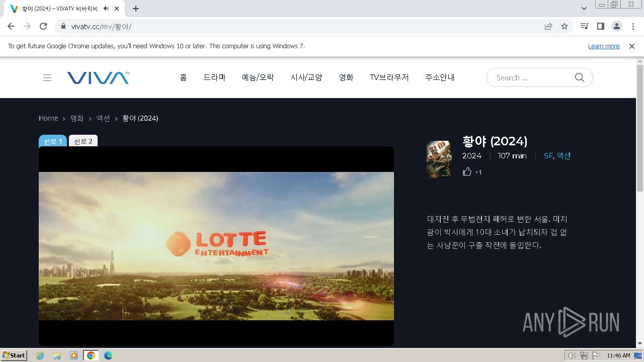This screenshot has height=362, width=644.
Task: Click the address bar URL
Action: coord(101,27)
